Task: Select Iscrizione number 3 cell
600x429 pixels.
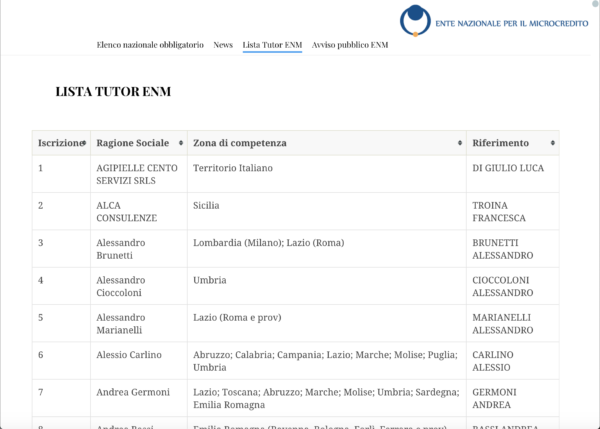Action: 61,249
